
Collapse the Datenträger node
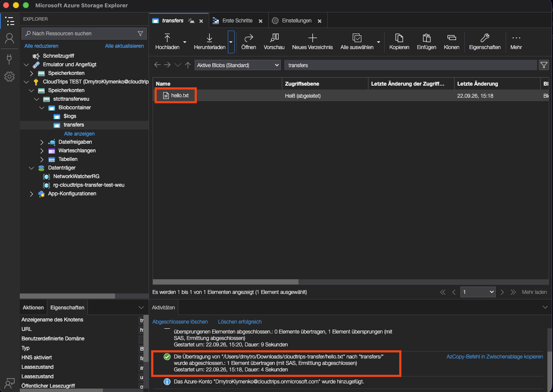click(31, 168)
